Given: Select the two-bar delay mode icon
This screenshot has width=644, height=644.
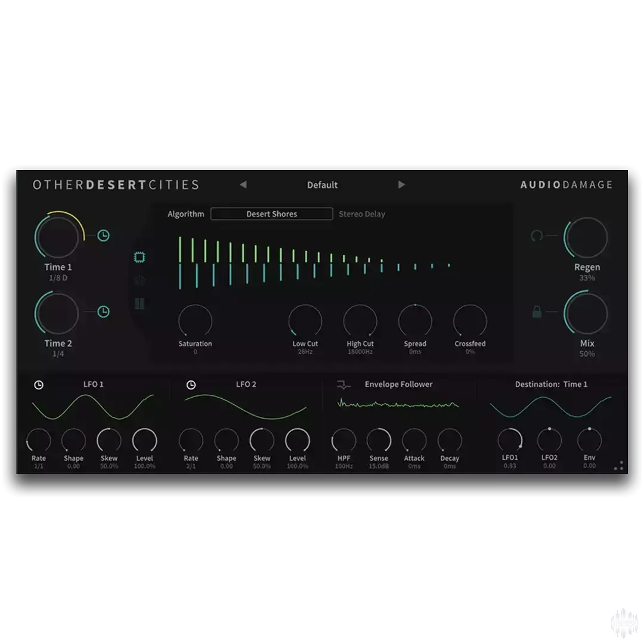Looking at the screenshot, I should tap(140, 304).
